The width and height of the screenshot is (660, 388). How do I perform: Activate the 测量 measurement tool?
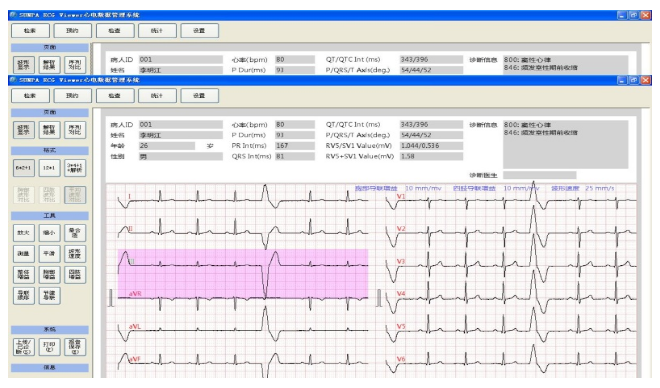(x=24, y=254)
